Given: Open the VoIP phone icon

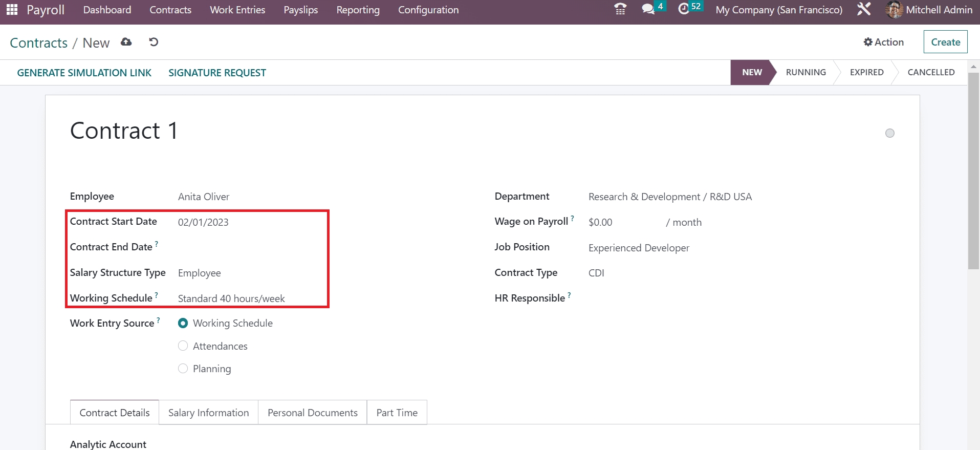Looking at the screenshot, I should pos(620,9).
